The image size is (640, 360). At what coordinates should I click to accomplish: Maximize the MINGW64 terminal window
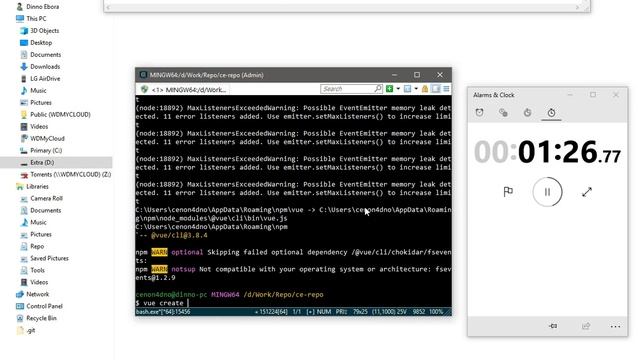tap(417, 75)
